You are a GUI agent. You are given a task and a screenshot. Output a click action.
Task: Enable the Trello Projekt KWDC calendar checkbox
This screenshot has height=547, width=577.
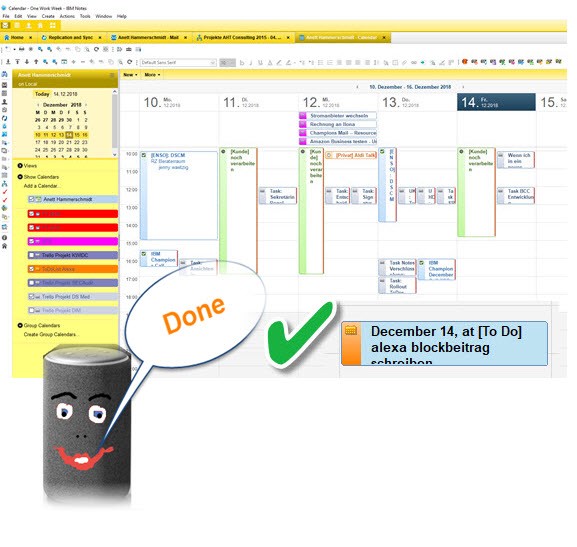point(32,255)
